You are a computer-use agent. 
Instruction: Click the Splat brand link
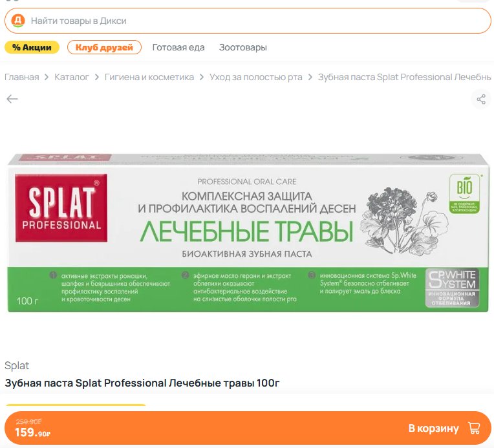click(17, 365)
